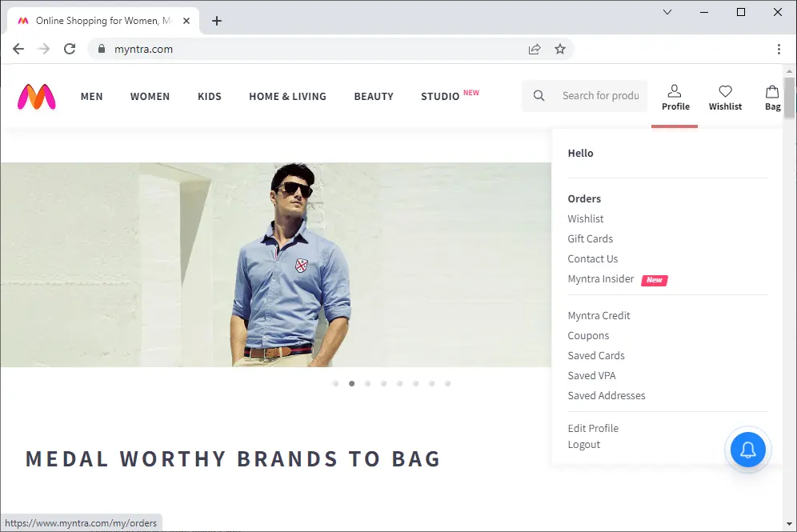Click the 'MEDAL WORTHY BRANDS TO BAG' heading

(233, 459)
